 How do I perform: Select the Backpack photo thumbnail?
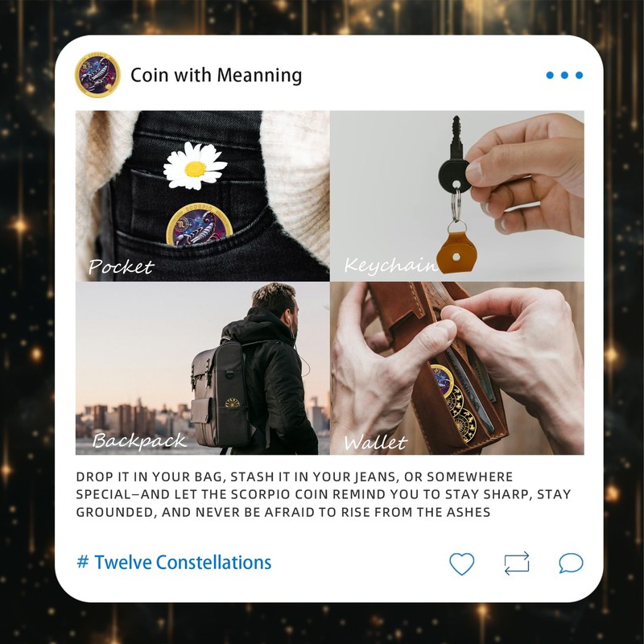pyautogui.click(x=203, y=369)
